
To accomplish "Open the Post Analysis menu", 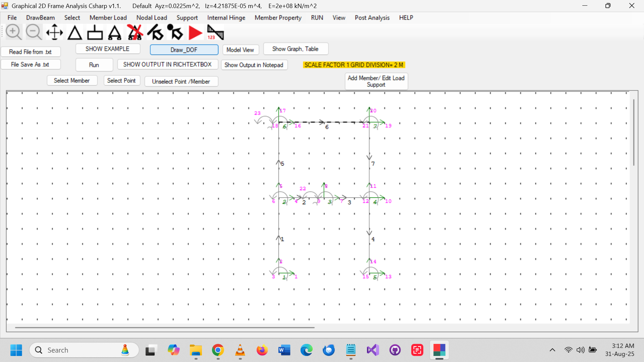I will pyautogui.click(x=372, y=18).
